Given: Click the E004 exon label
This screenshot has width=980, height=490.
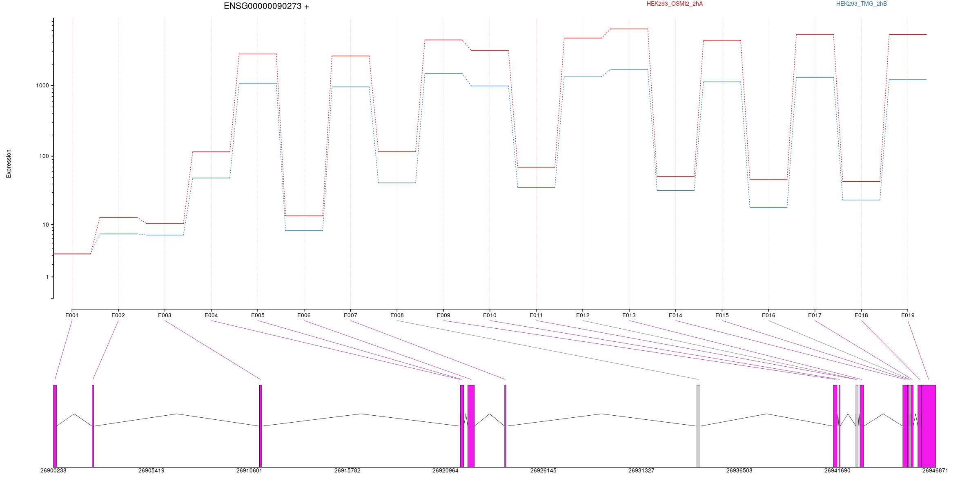Looking at the screenshot, I should 211,315.
